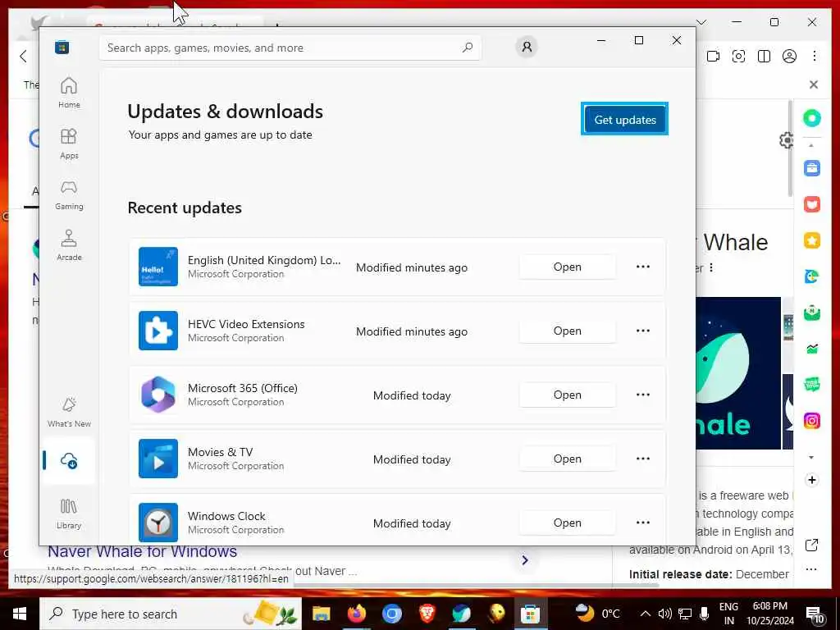This screenshot has height=630, width=840.
Task: Open the Windows Start menu
Action: click(20, 614)
